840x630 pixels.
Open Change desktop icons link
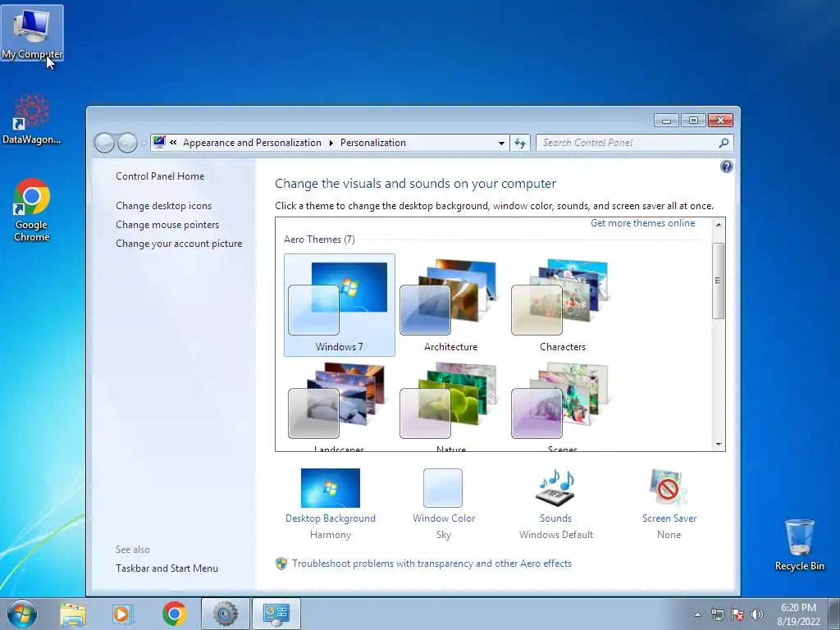tap(163, 206)
